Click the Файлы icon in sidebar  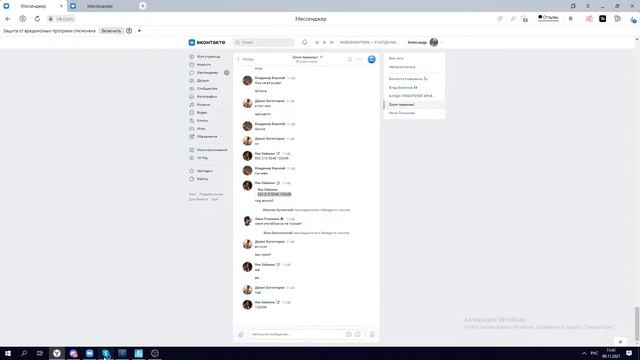click(x=192, y=179)
